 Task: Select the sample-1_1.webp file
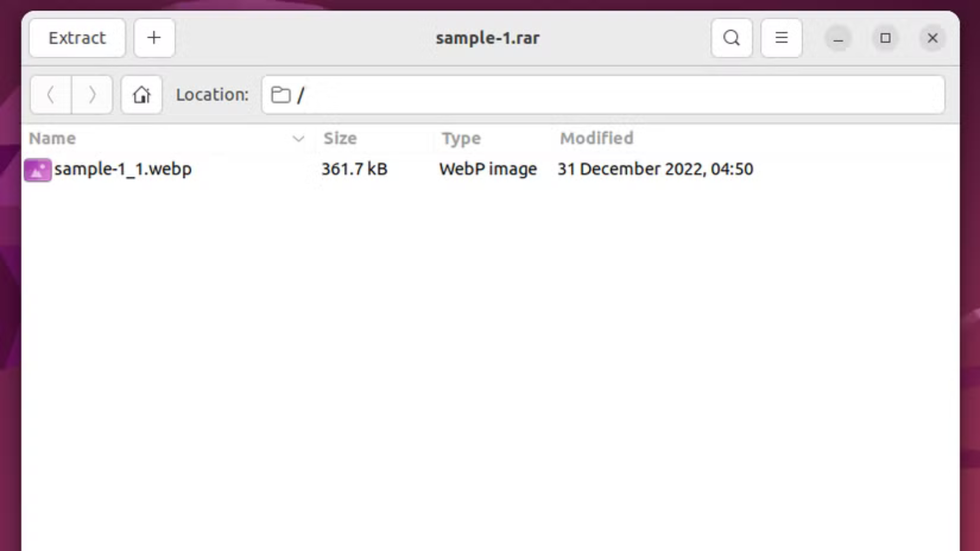(x=123, y=169)
